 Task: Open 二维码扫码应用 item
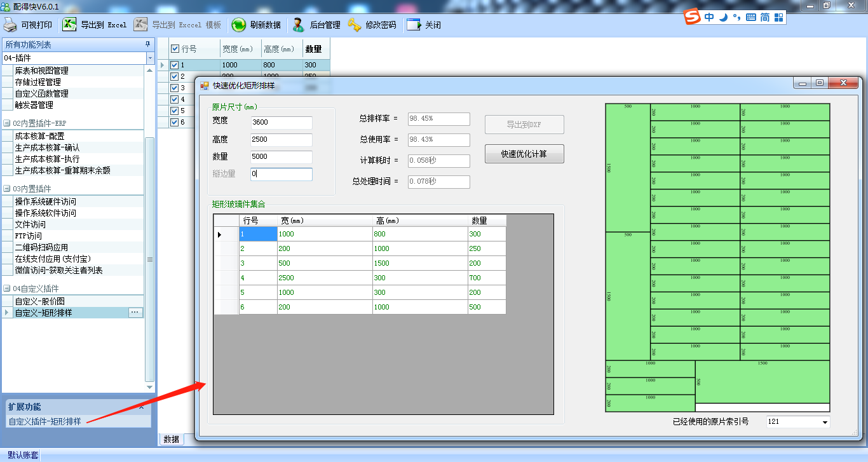[41, 247]
